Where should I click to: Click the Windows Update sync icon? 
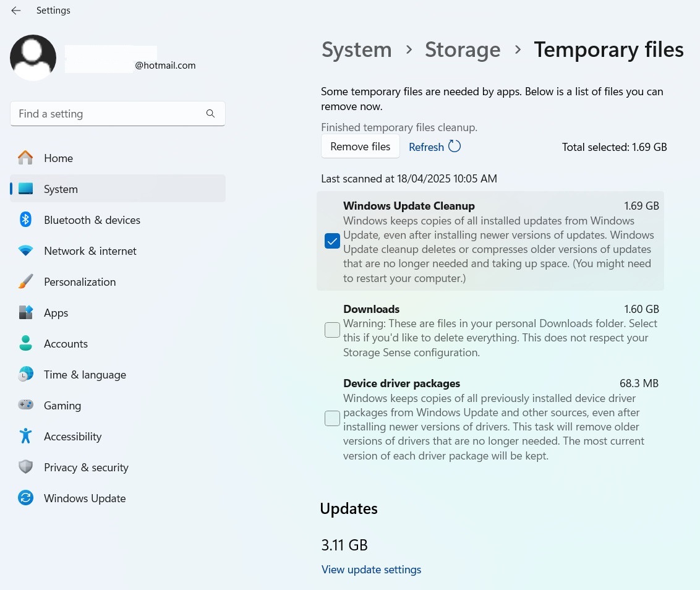coord(25,498)
